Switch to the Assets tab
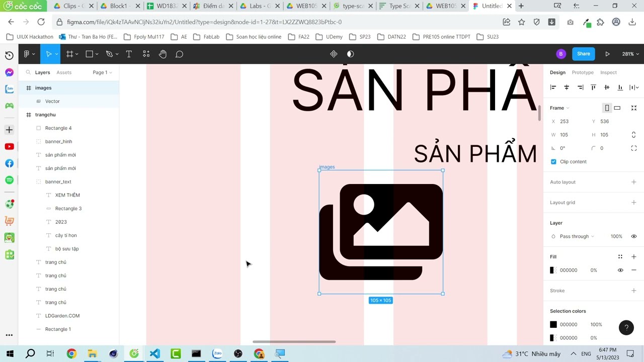The width and height of the screenshot is (644, 362). pos(64,72)
